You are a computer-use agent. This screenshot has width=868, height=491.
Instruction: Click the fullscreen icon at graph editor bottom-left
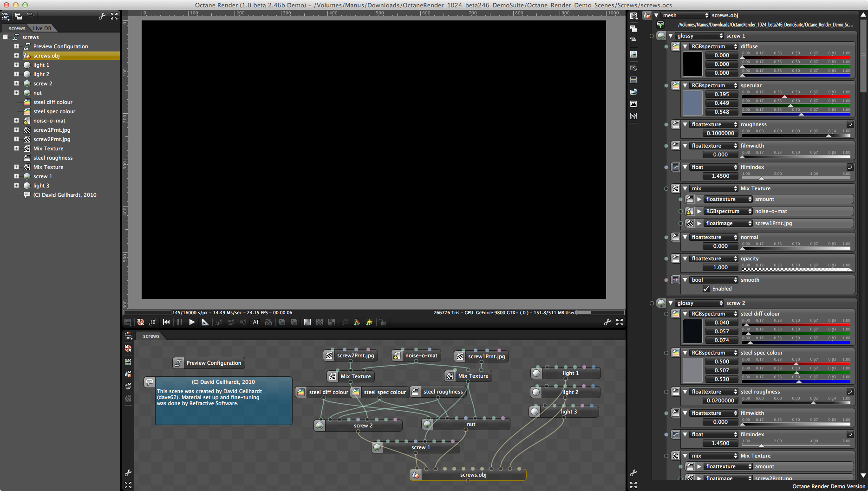coord(128,485)
